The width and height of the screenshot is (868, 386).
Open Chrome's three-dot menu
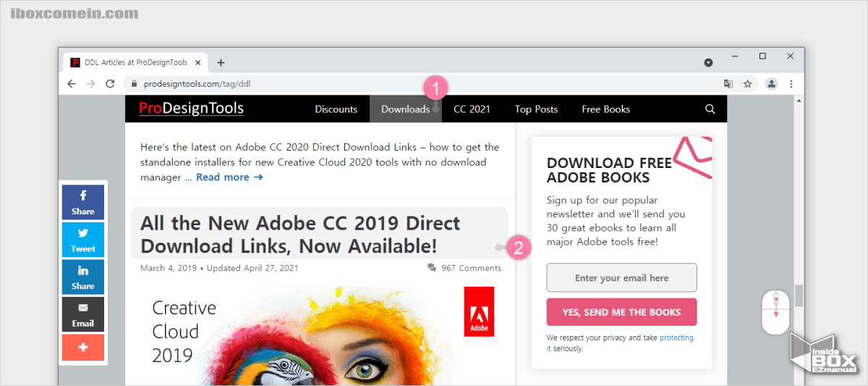point(791,84)
